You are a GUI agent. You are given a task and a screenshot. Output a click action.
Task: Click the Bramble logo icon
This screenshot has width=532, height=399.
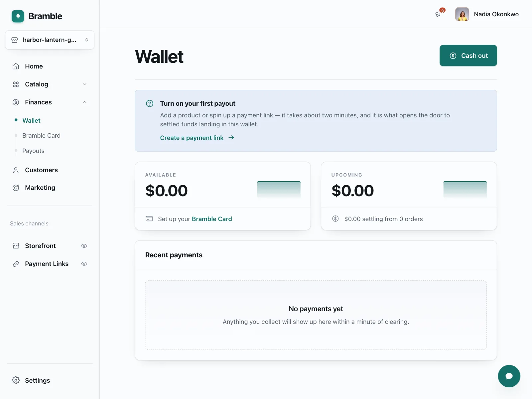click(x=18, y=16)
